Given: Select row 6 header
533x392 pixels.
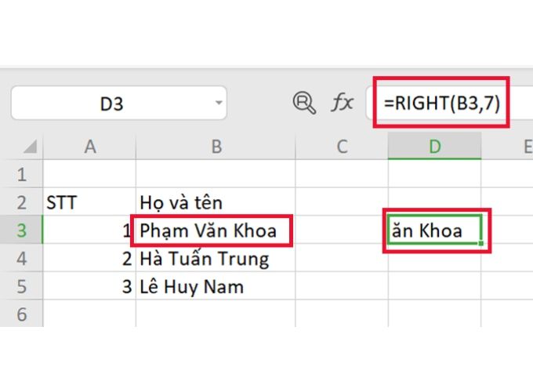Looking at the screenshot, I should [21, 314].
